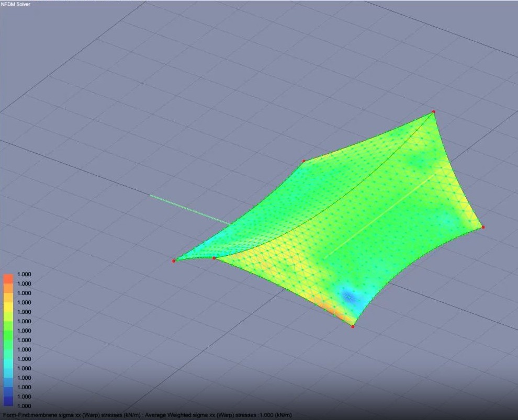Pick the red node at the membrane's back-left corner
Image resolution: width=518 pixels, height=420 pixels.
[304, 161]
